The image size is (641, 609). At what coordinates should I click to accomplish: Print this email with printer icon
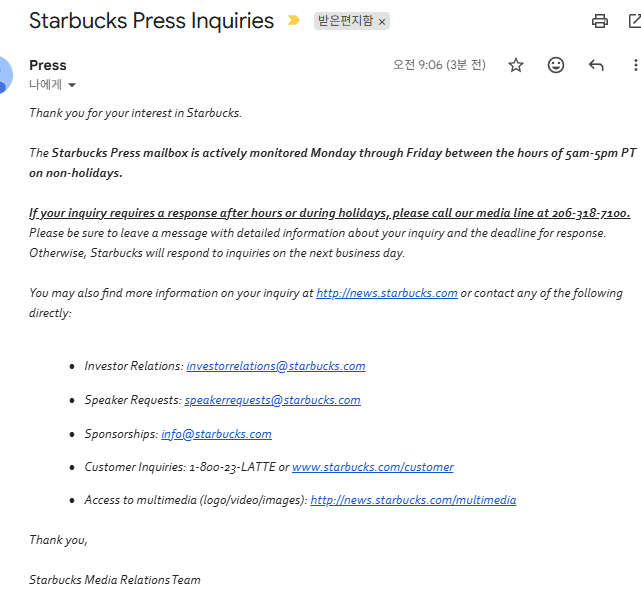(x=600, y=21)
